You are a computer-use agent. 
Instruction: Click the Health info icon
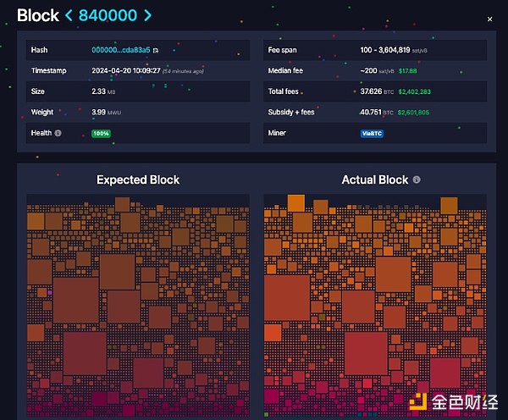coord(58,133)
